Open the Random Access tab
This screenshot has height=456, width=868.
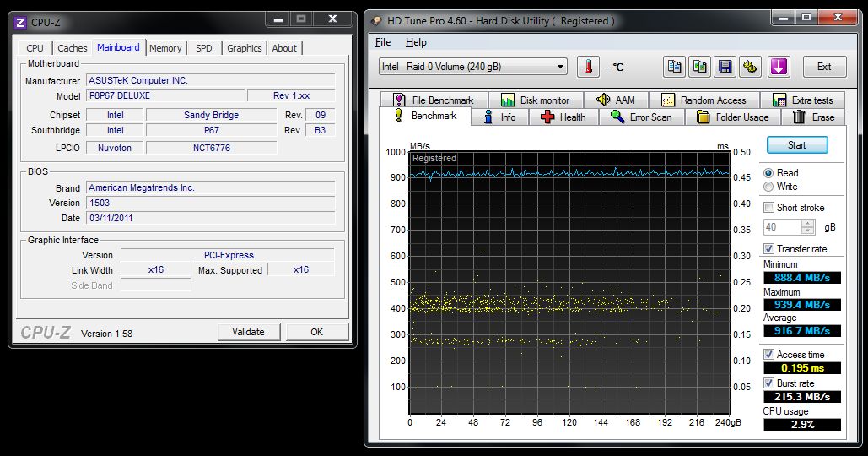pyautogui.click(x=704, y=100)
